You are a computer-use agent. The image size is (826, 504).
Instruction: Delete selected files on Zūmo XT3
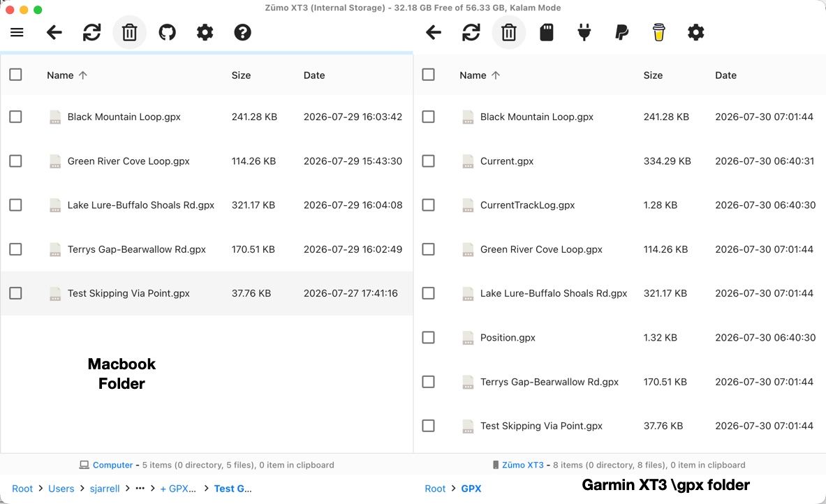(509, 33)
